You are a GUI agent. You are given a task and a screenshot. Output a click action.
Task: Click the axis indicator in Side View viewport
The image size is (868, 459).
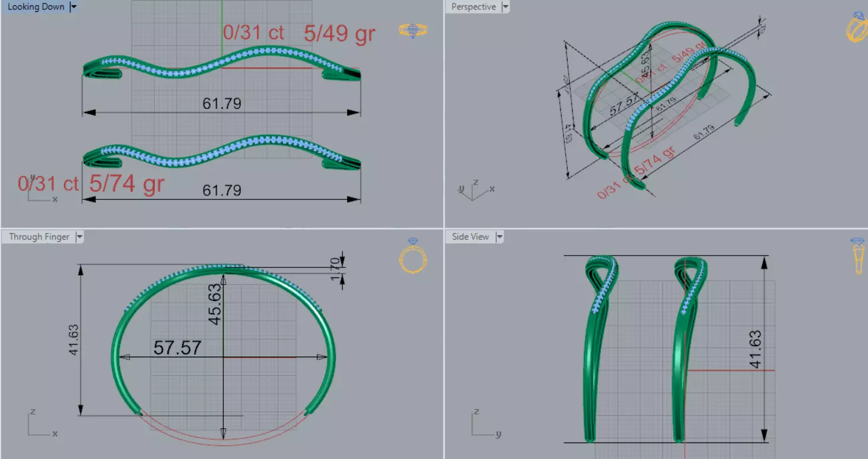point(486,422)
